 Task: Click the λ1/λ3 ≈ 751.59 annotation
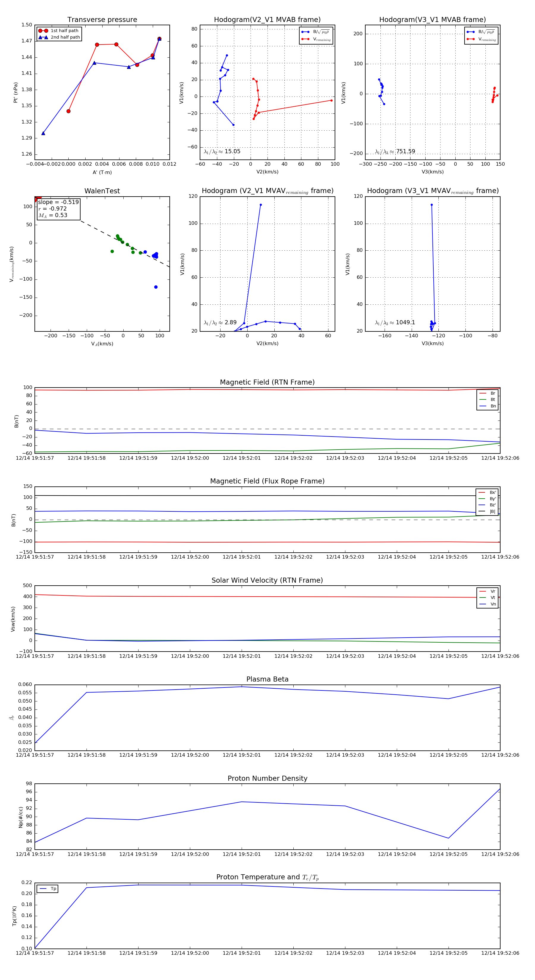click(x=395, y=151)
